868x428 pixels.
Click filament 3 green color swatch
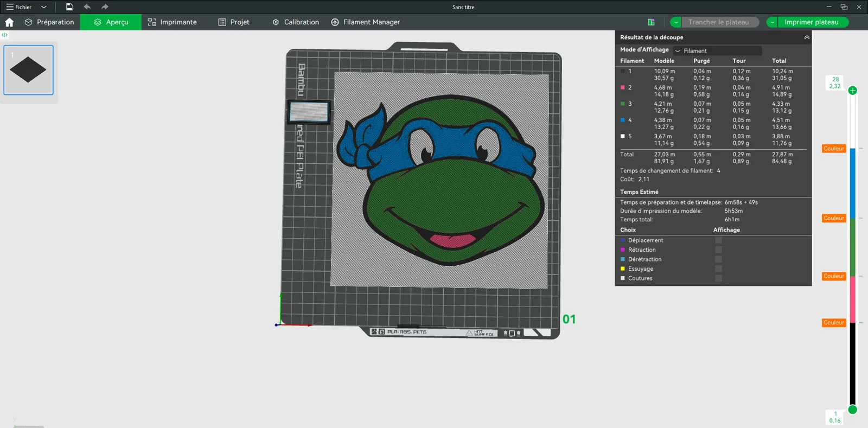(623, 104)
